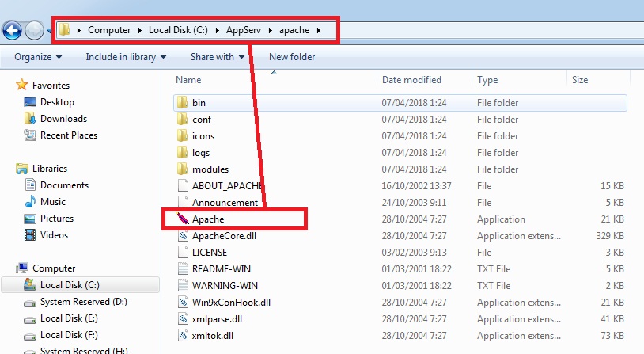Click the WARNING-WIN text file icon
The height and width of the screenshot is (354, 644).
pyautogui.click(x=183, y=285)
